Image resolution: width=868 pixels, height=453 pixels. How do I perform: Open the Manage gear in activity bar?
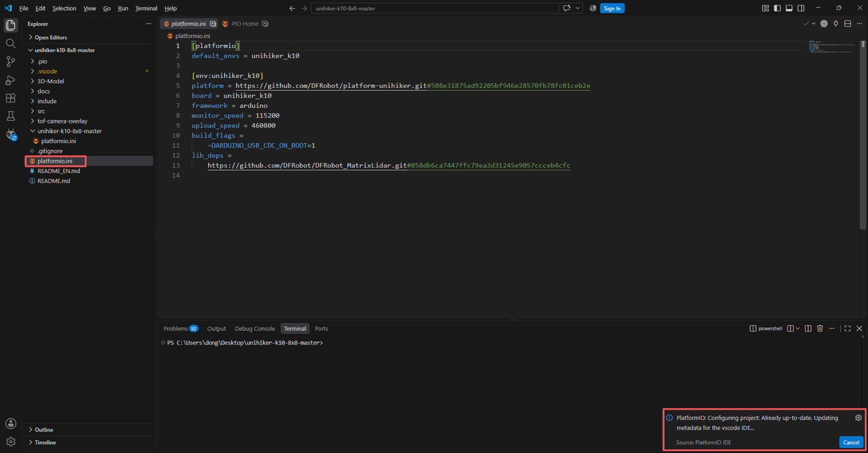click(x=10, y=441)
